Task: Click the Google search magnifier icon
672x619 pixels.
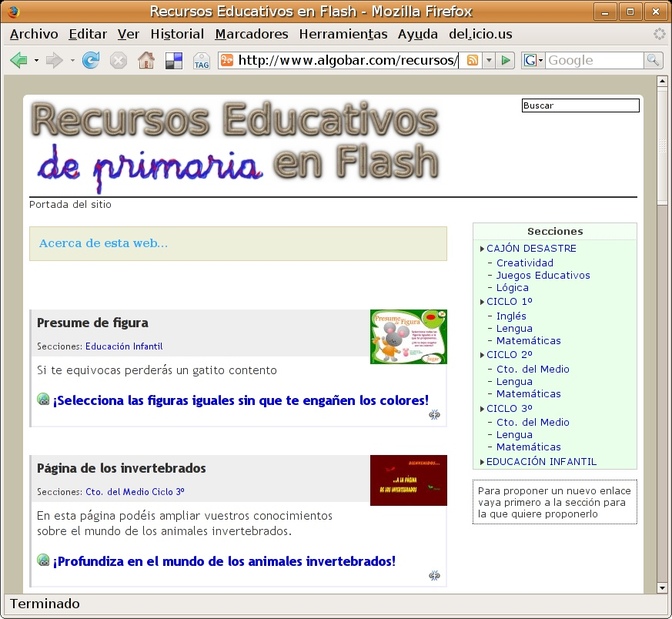Action: 653,60
